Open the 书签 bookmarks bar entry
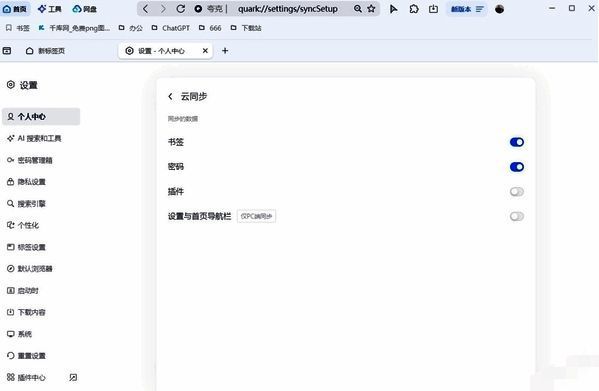This screenshot has height=391, width=599. click(x=18, y=28)
